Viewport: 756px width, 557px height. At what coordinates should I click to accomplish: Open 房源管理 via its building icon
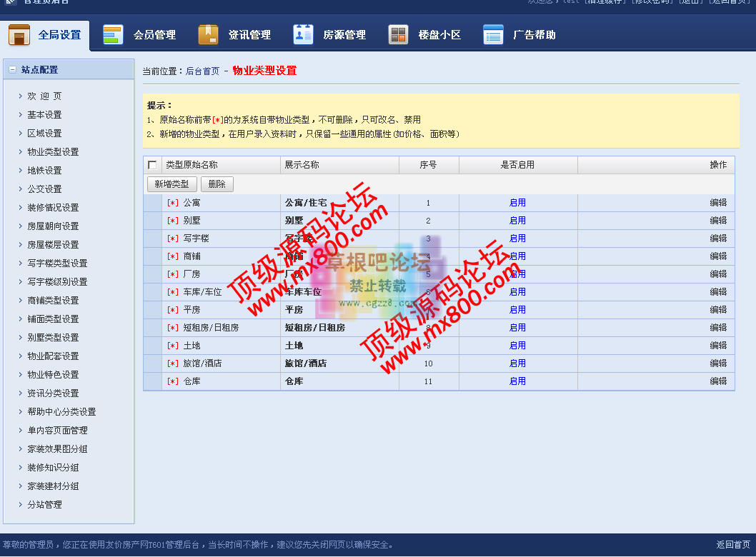pos(303,34)
